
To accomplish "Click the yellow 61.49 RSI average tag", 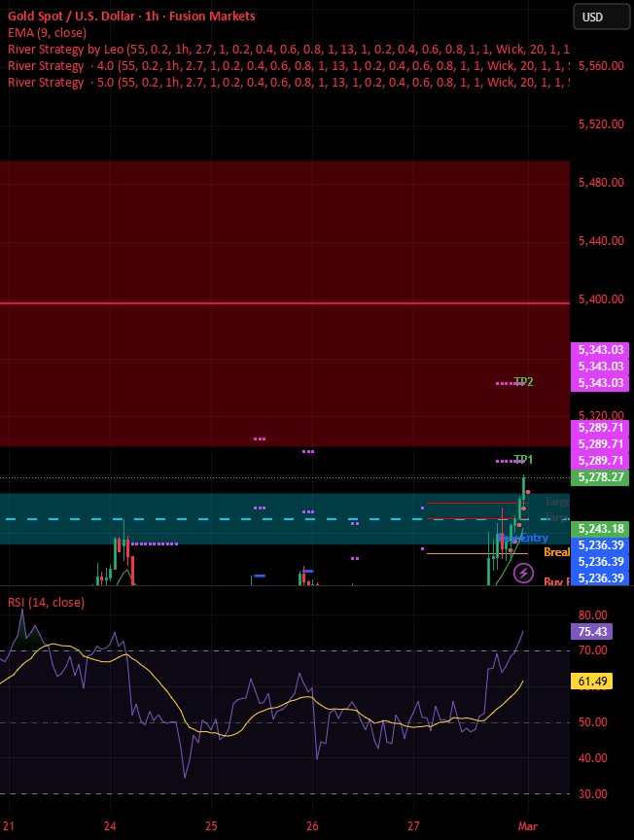I will pyautogui.click(x=591, y=681).
